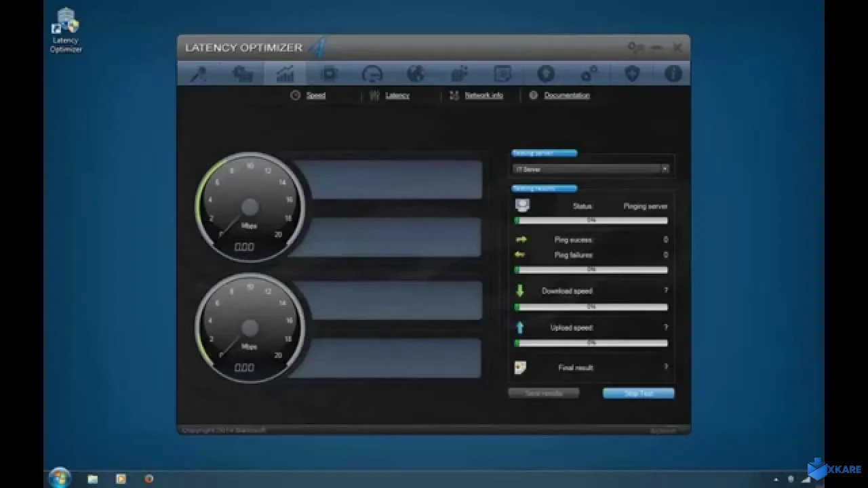This screenshot has height=488, width=868.
Task: Open the microphone/wand tool in top toolbar
Action: pos(199,73)
